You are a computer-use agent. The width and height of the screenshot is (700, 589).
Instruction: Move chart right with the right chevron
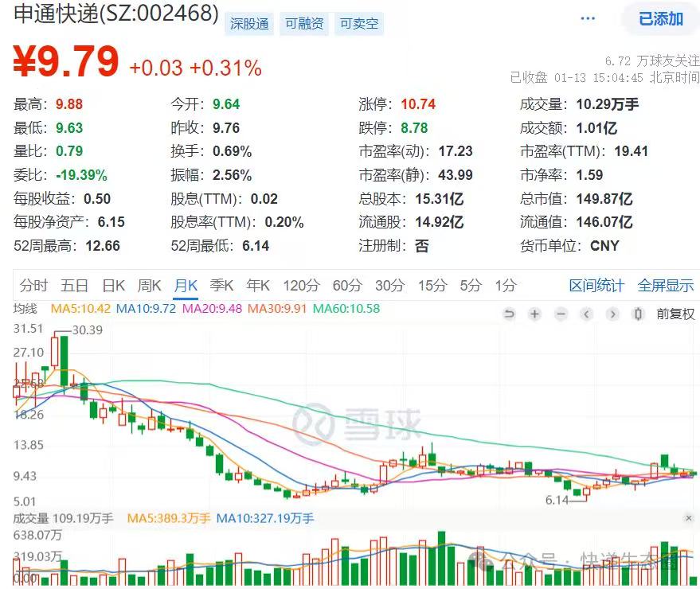click(x=612, y=314)
